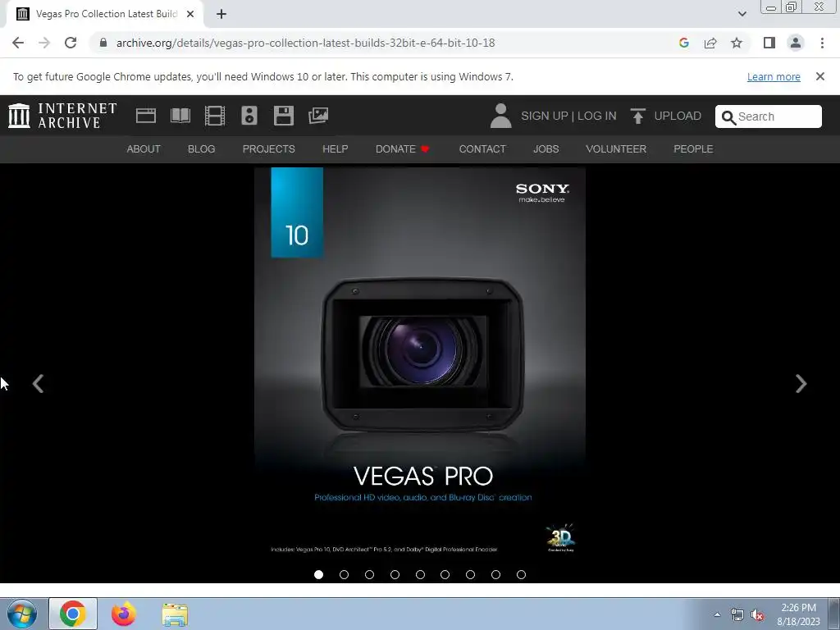The image size is (840, 630).
Task: Click the upload arrow icon
Action: click(637, 116)
